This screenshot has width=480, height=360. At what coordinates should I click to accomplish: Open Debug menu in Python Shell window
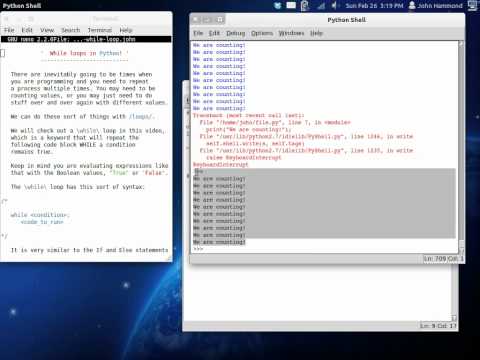click(x=236, y=33)
